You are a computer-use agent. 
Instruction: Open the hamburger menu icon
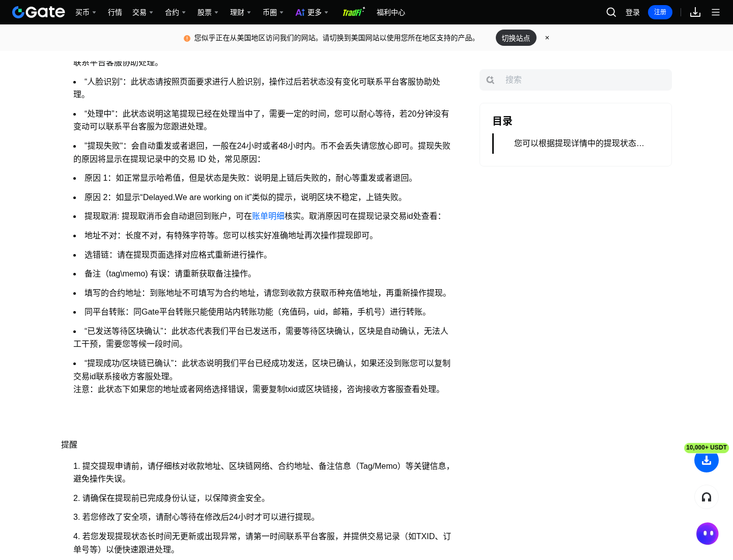716,12
